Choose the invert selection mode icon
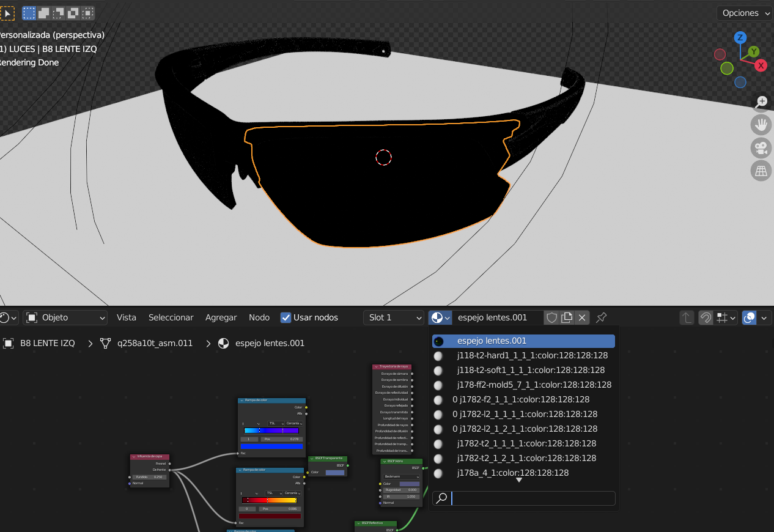 pyautogui.click(x=73, y=13)
